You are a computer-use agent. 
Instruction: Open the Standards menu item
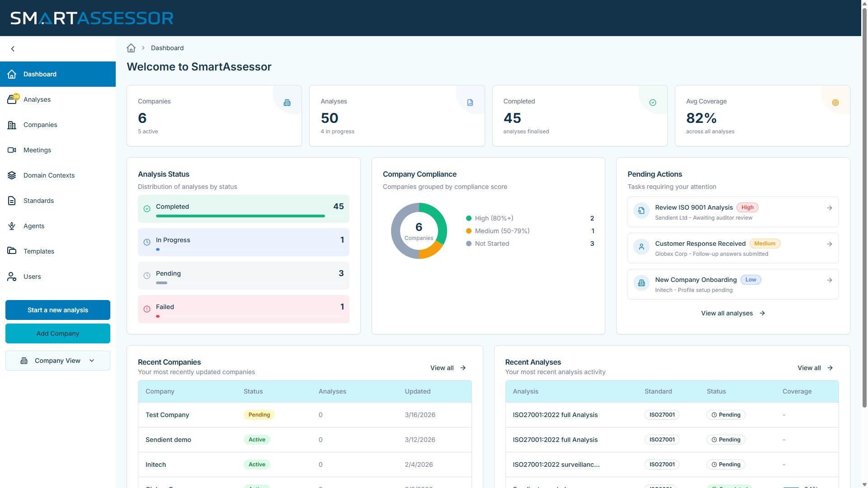tap(38, 201)
